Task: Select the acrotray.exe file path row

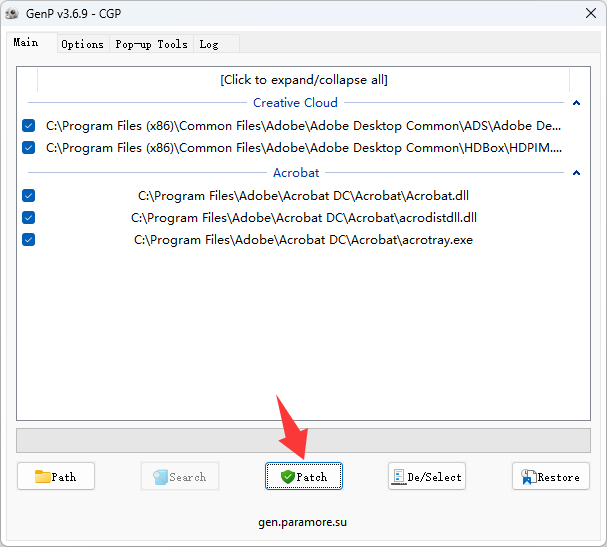Action: click(x=304, y=240)
